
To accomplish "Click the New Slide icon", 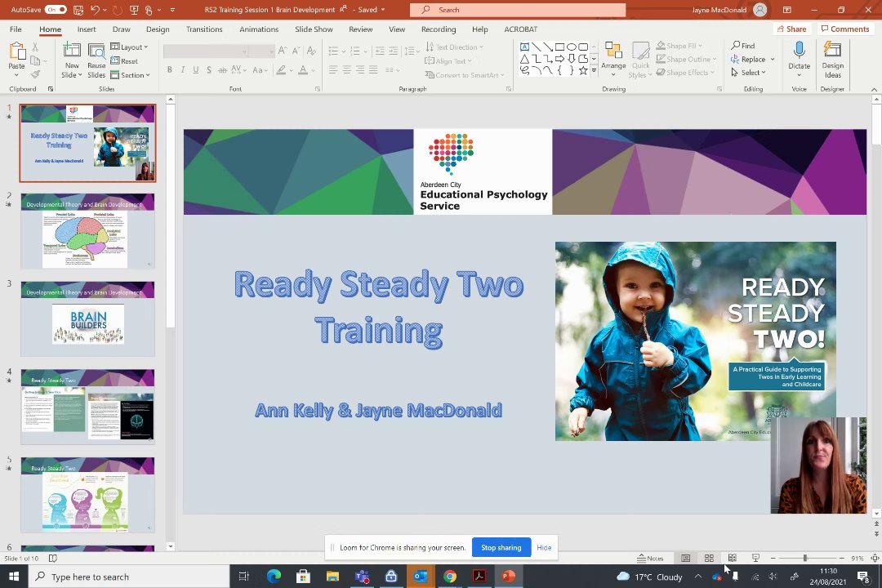I will (71, 51).
